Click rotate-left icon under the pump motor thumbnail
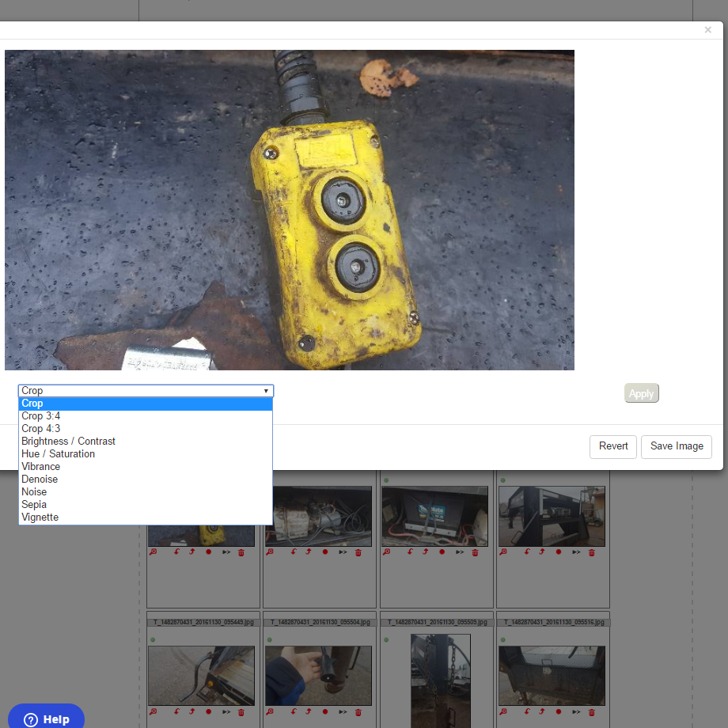 pos(294,552)
